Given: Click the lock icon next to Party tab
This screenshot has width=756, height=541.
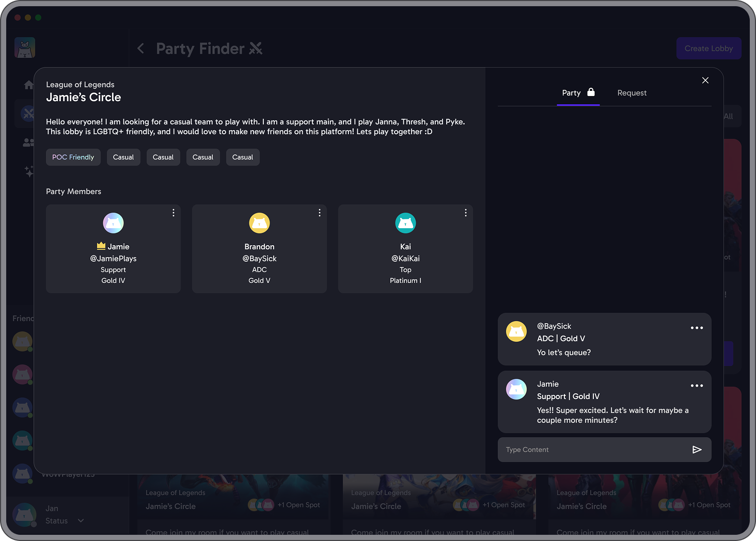Looking at the screenshot, I should click(x=591, y=92).
